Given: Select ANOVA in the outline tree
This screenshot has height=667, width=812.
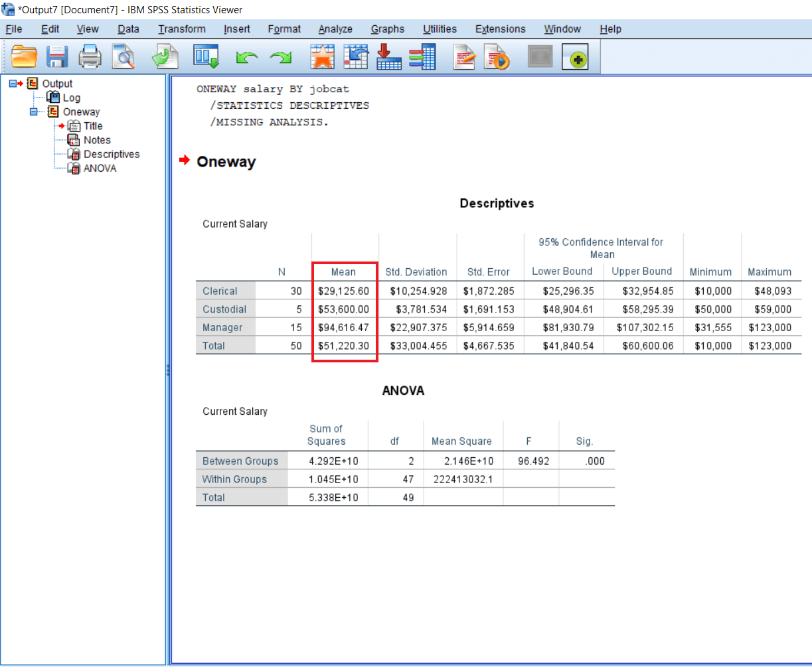Looking at the screenshot, I should [100, 168].
